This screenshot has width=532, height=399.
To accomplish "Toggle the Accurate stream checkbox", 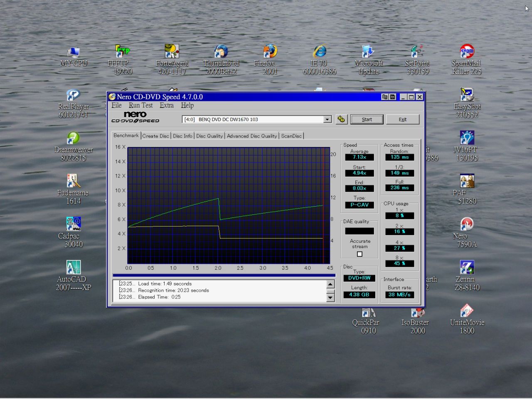I will (x=360, y=254).
